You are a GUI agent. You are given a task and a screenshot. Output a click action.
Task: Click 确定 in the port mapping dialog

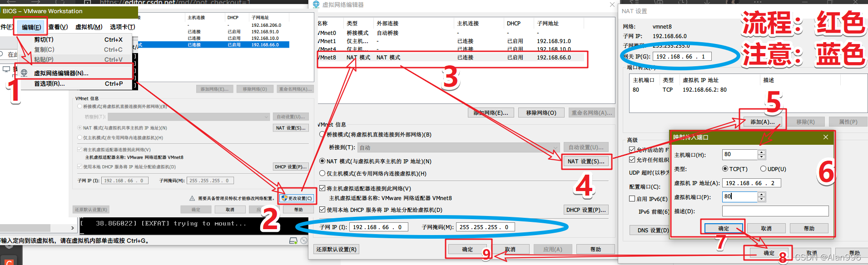coord(724,228)
